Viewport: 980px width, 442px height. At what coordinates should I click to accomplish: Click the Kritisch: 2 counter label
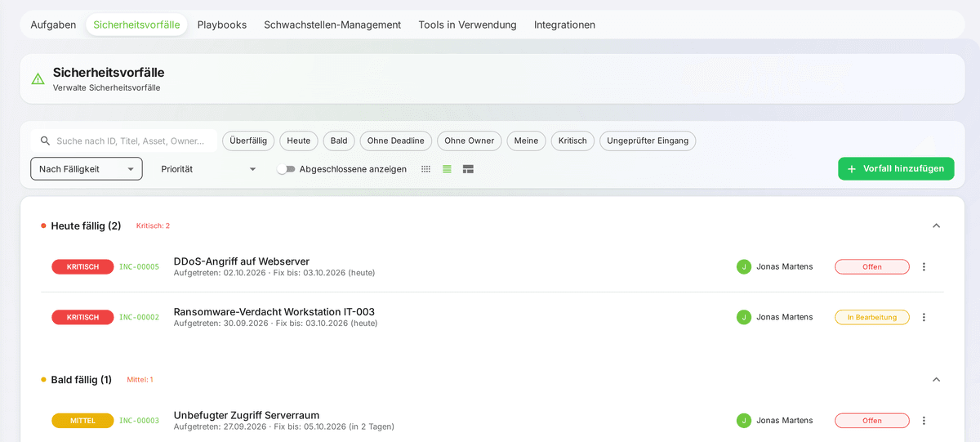153,225
